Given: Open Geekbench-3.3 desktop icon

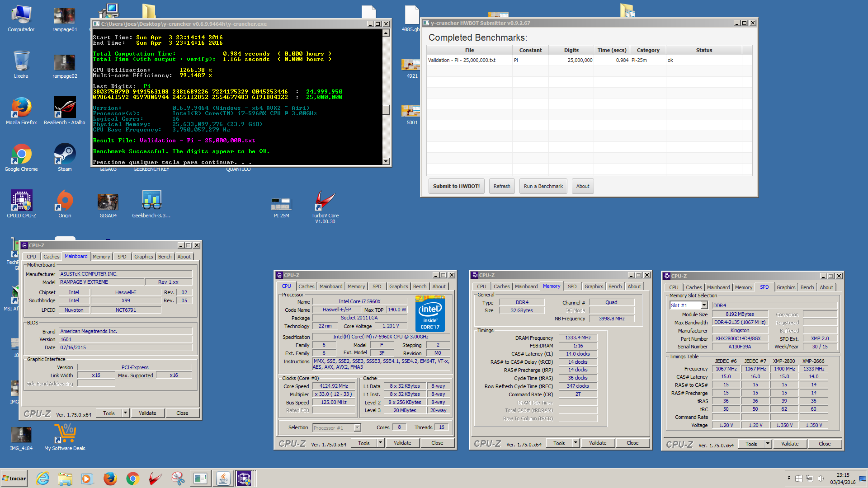Looking at the screenshot, I should (x=151, y=204).
